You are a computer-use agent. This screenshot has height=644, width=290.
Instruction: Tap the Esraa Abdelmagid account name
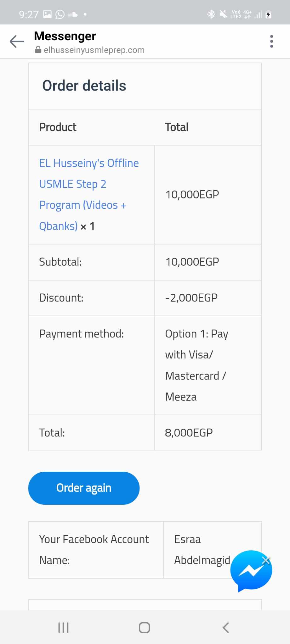[202, 549]
